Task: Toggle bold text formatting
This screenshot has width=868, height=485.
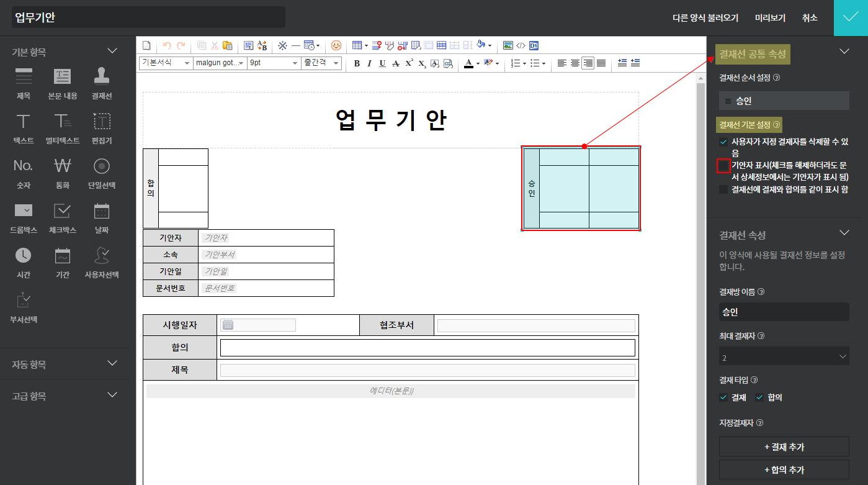Action: [357, 63]
